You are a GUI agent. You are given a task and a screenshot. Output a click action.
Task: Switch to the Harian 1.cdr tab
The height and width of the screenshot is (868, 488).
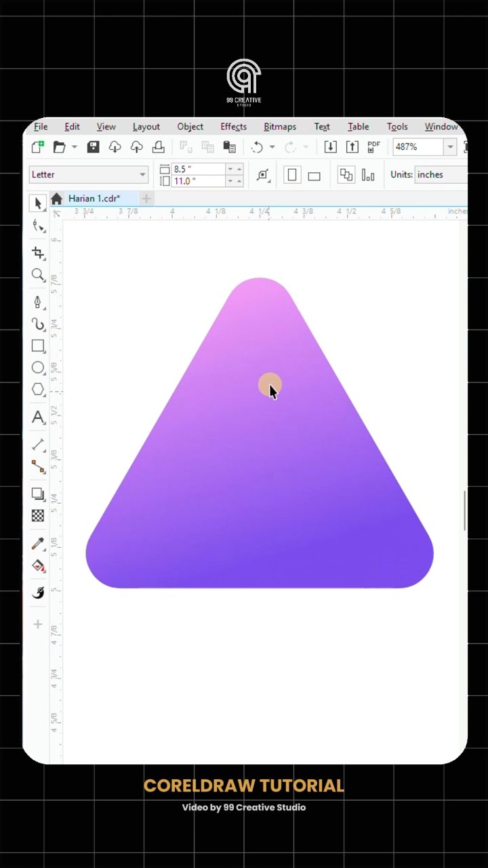[x=94, y=198]
